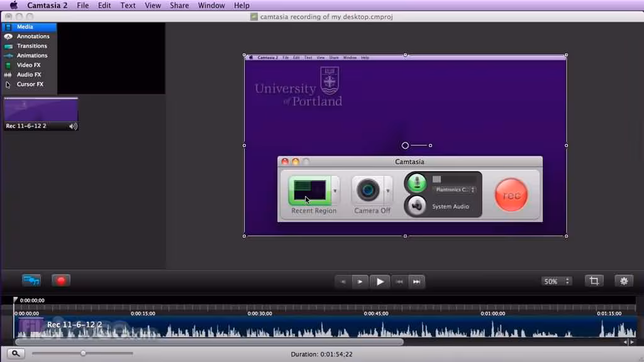The image size is (644, 362).
Task: Expand the Recent Region dropdown arrow
Action: click(x=335, y=191)
